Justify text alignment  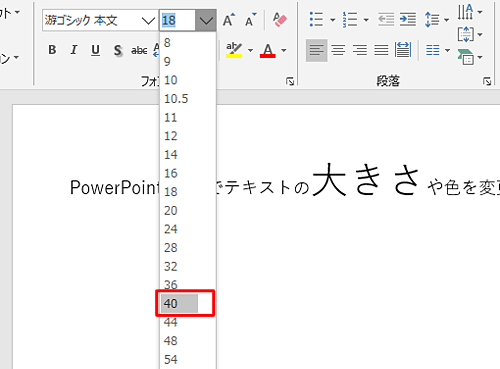[x=381, y=50]
